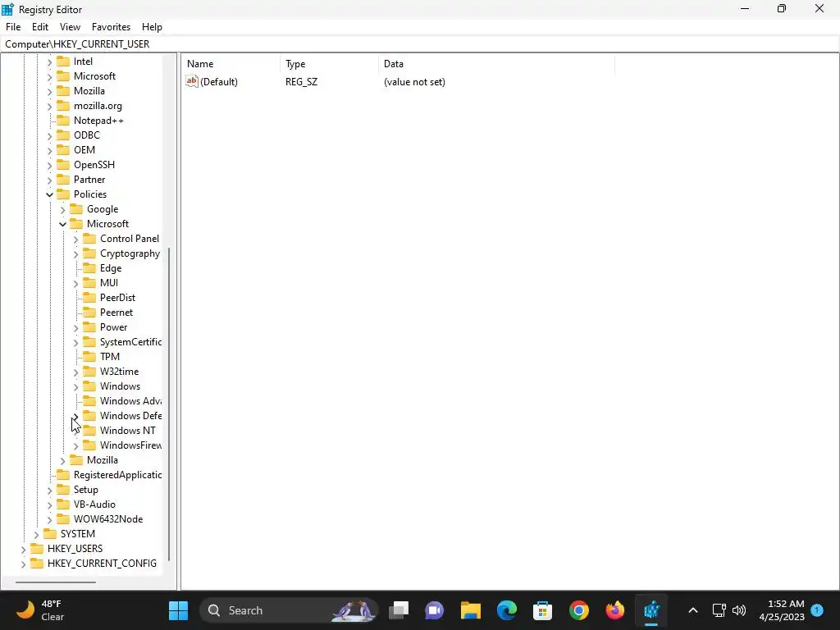
Task: Open the Edit menu
Action: pos(40,27)
